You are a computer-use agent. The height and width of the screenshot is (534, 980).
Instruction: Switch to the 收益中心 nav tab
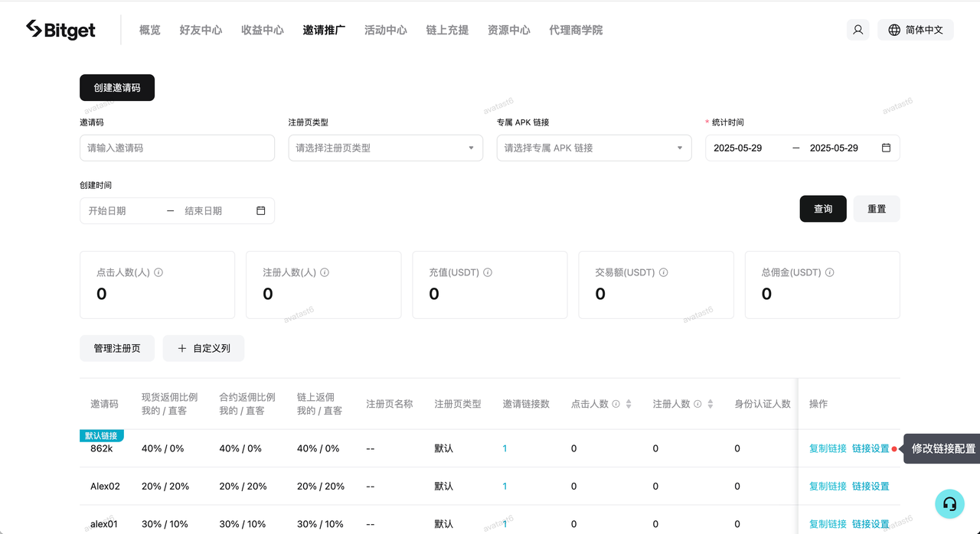[x=262, y=30]
